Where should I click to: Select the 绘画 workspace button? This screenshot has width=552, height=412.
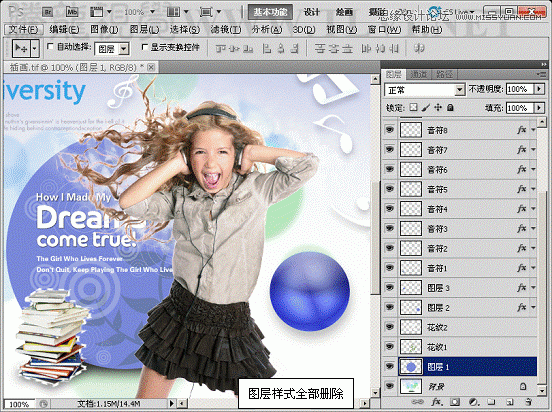coord(344,12)
